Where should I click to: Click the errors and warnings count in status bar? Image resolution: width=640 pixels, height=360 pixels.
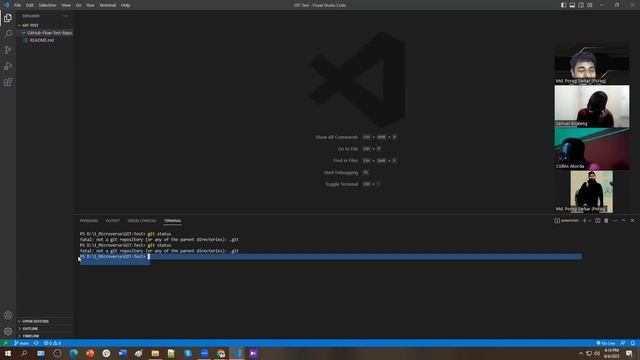52,343
